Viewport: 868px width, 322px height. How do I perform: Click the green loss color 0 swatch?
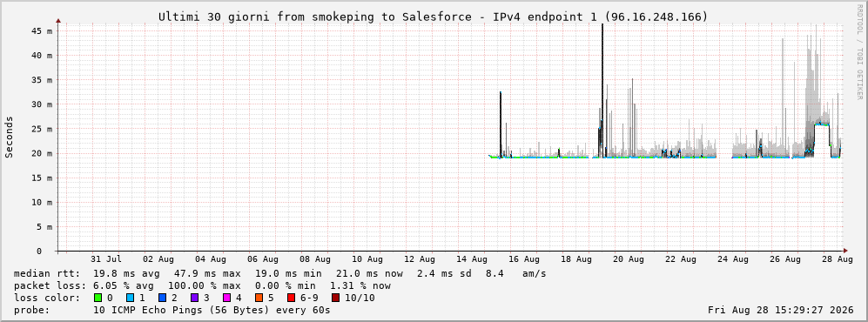(x=98, y=299)
